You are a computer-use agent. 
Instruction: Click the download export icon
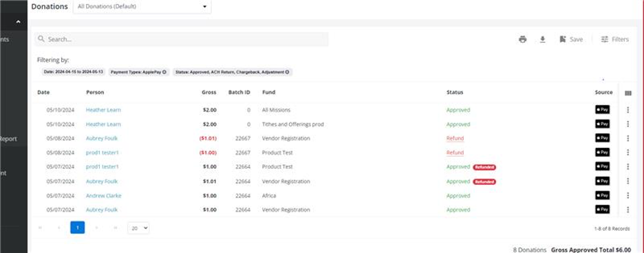click(543, 39)
